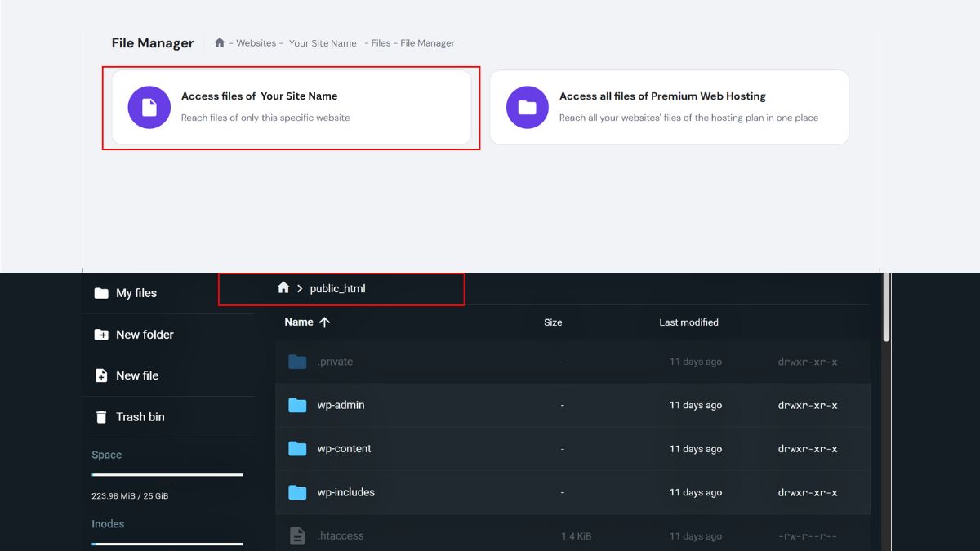The image size is (980, 551).
Task: Click the wp-admin folder icon
Action: (297, 405)
